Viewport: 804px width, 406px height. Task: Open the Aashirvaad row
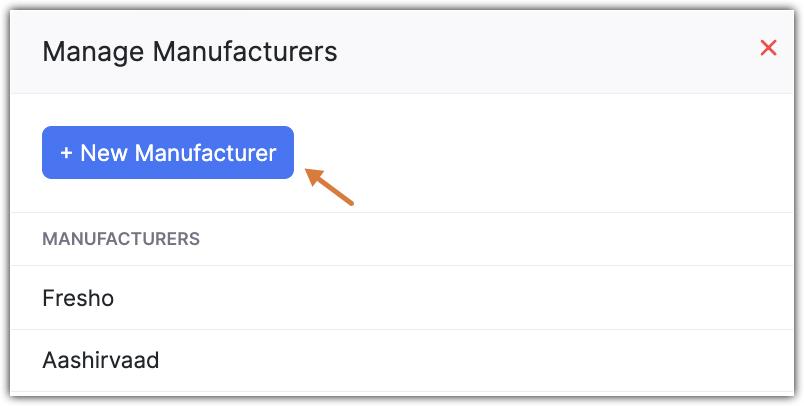pyautogui.click(x=101, y=360)
